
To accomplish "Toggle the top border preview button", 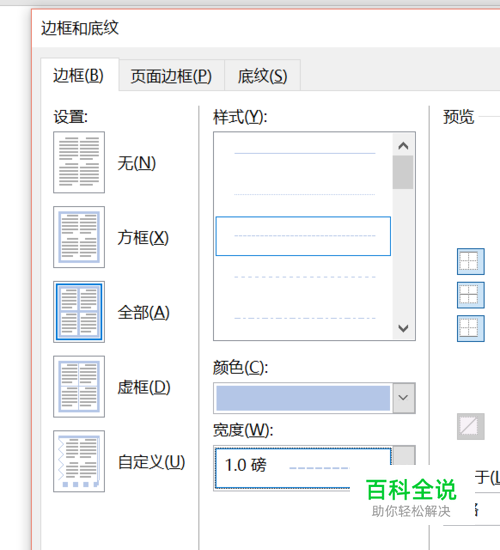I will click(x=471, y=262).
